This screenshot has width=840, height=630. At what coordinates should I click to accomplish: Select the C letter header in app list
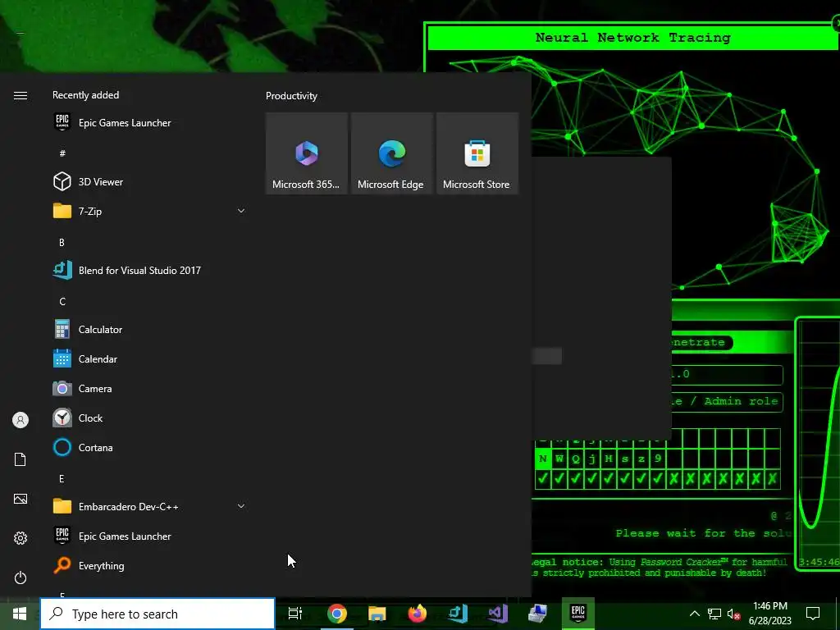(62, 302)
